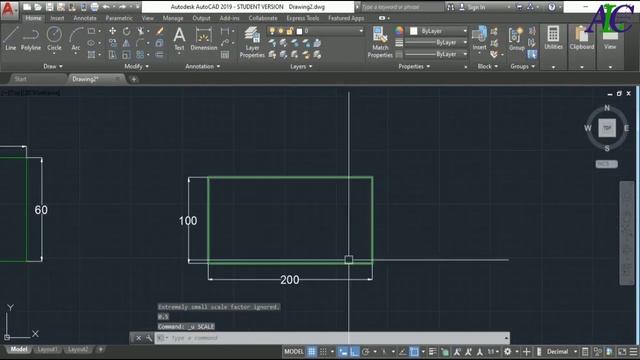Expand the Modify panel
640x360 pixels.
[x=136, y=66]
